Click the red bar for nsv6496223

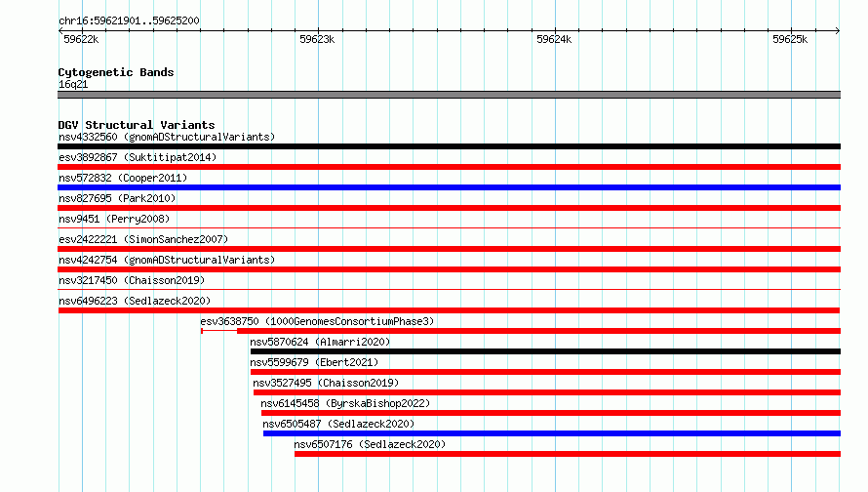(x=449, y=310)
